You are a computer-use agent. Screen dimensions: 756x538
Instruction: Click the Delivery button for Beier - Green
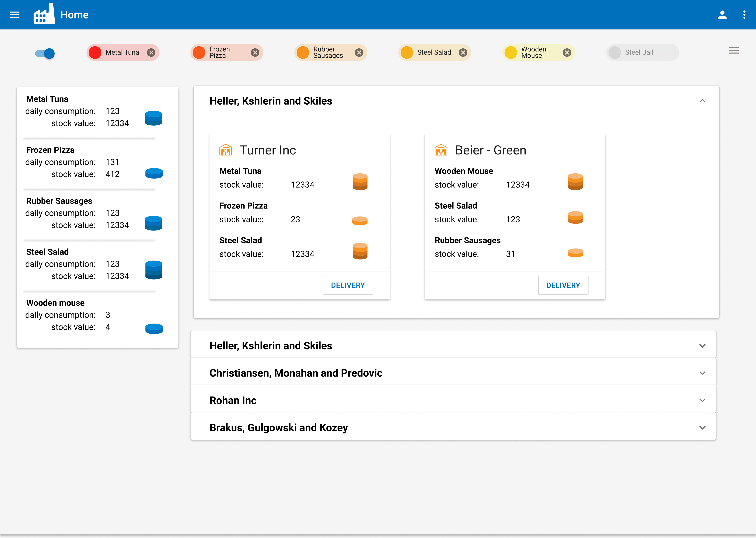563,285
